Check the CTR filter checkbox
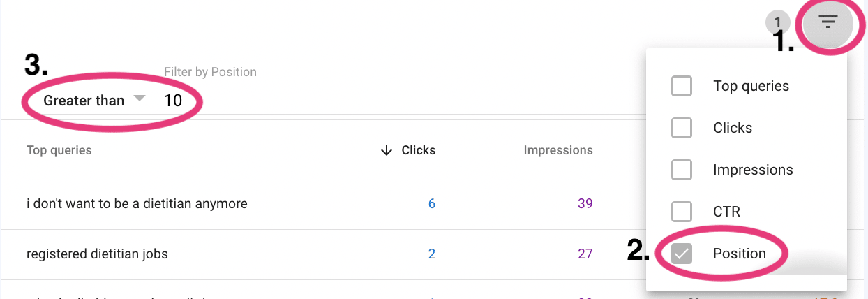Image resolution: width=868 pixels, height=299 pixels. coord(681,212)
